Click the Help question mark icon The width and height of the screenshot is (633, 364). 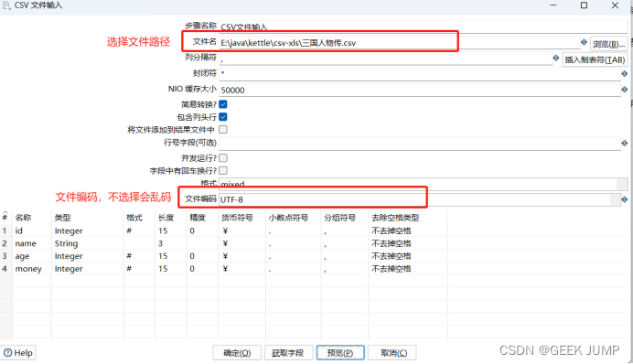(7, 352)
